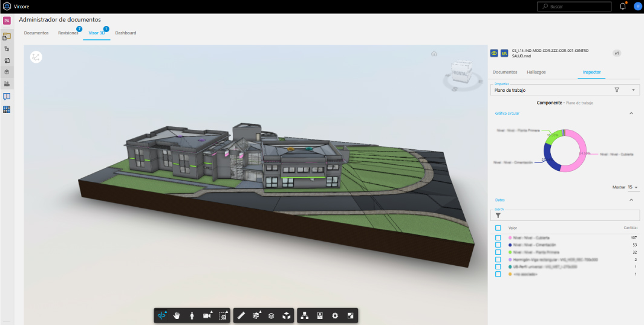This screenshot has width=644, height=325.
Task: Click the v1 version badge
Action: tap(617, 53)
